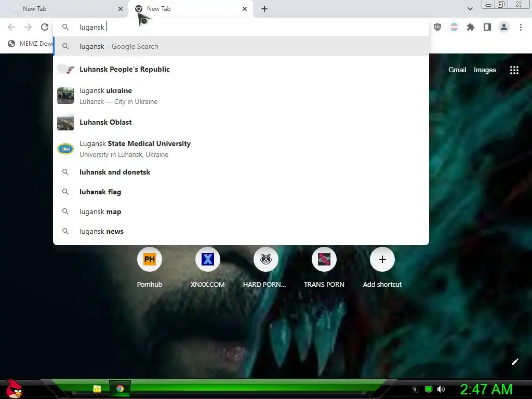Click the browser Forward arrow
The width and height of the screenshot is (532, 399).
point(28,27)
